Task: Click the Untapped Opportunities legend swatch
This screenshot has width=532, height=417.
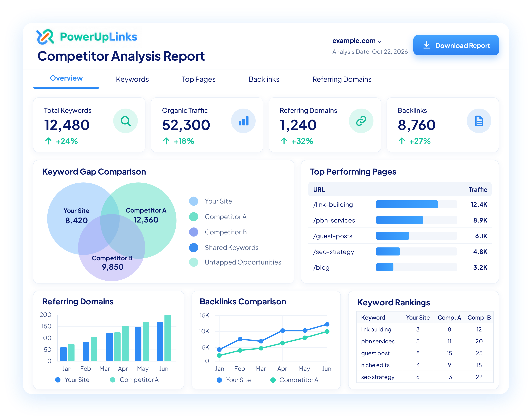Action: pyautogui.click(x=194, y=262)
